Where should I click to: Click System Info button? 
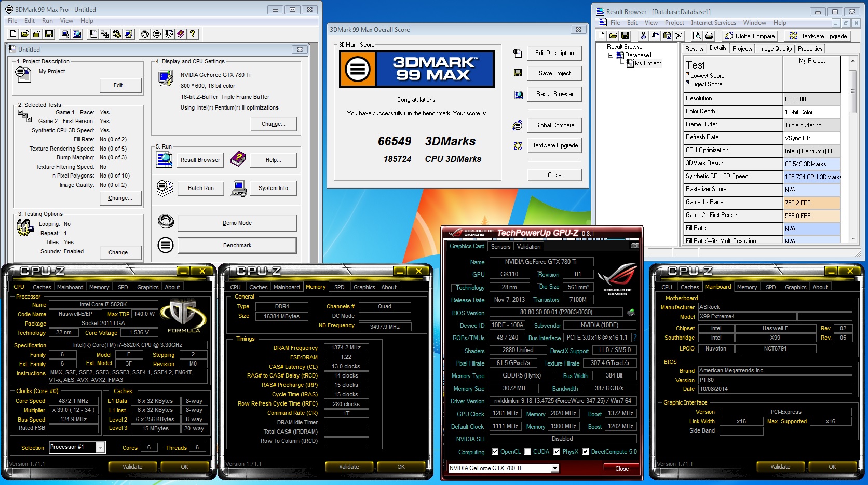(273, 188)
